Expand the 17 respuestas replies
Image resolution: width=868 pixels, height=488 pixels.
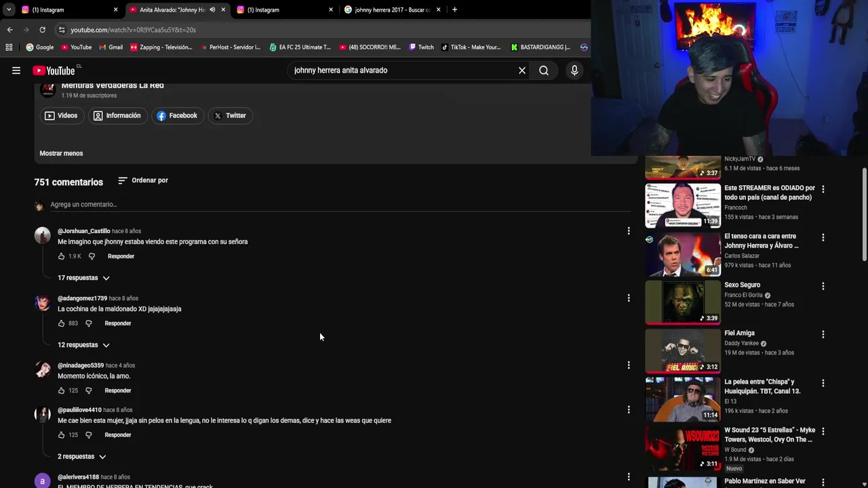[x=83, y=278]
